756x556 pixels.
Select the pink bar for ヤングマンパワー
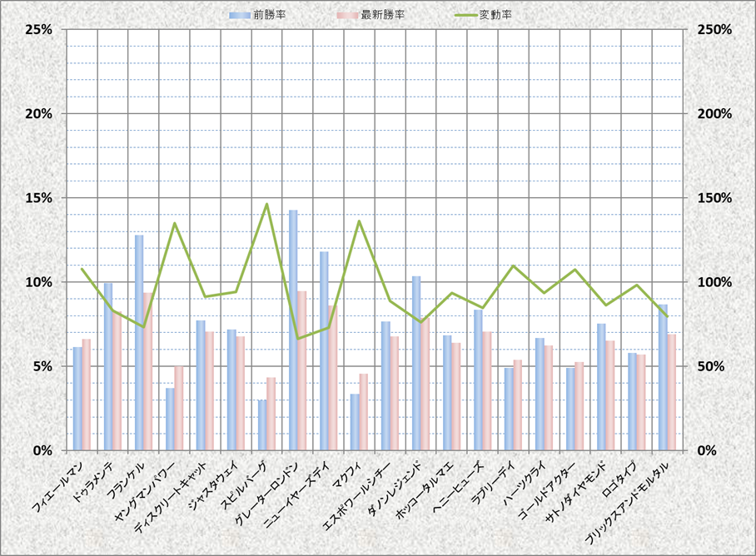(178, 408)
